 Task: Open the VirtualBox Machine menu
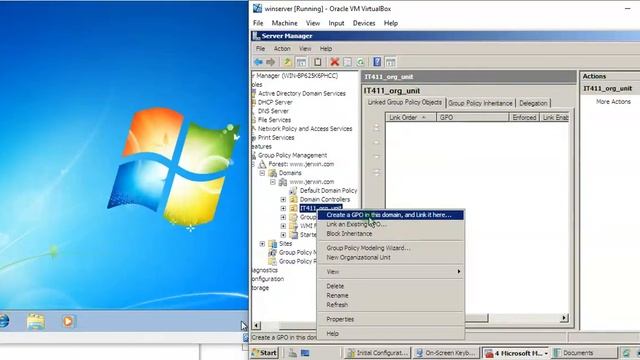pos(284,23)
